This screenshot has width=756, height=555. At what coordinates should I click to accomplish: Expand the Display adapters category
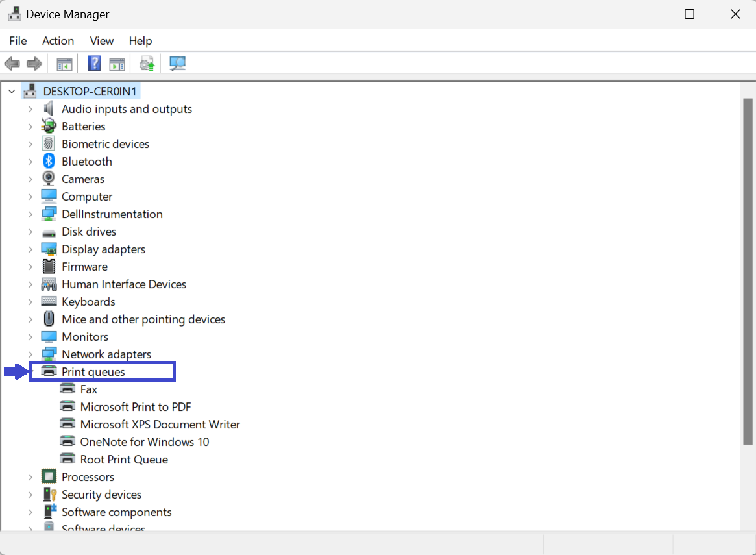click(30, 249)
